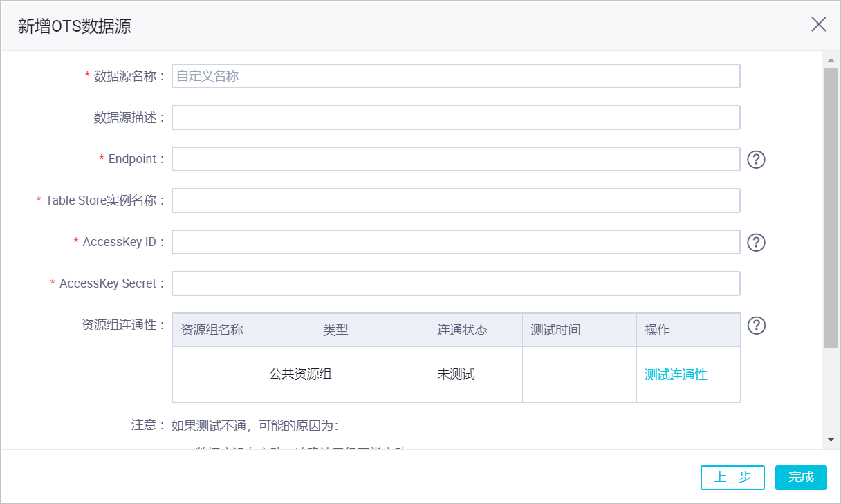Close the 新增OTS数据源 dialog
841x504 pixels.
pos(819,25)
